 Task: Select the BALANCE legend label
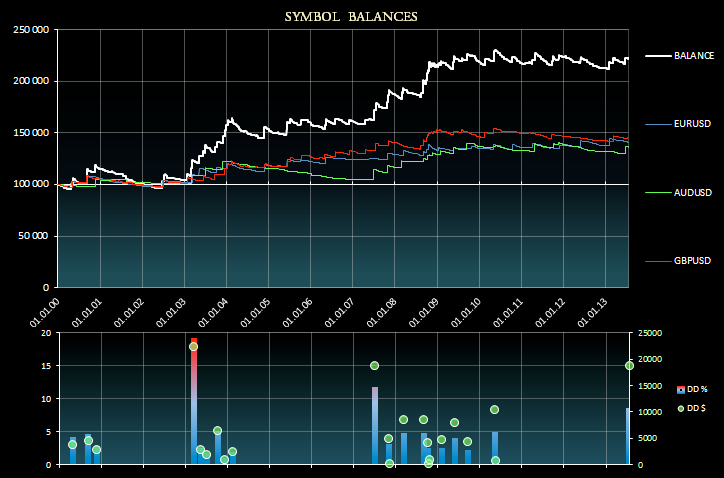694,55
